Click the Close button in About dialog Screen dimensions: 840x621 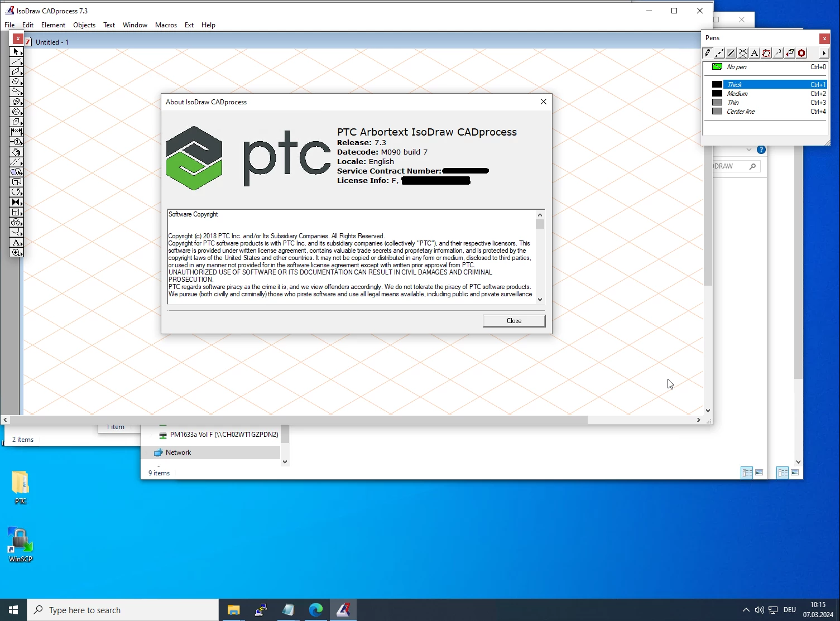[514, 321]
